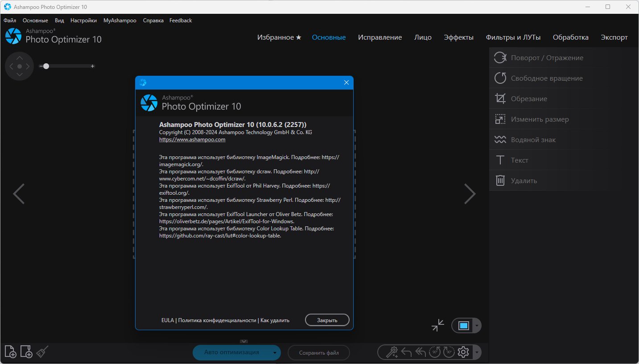Open the Настройки menu
The width and height of the screenshot is (639, 364).
coord(83,20)
